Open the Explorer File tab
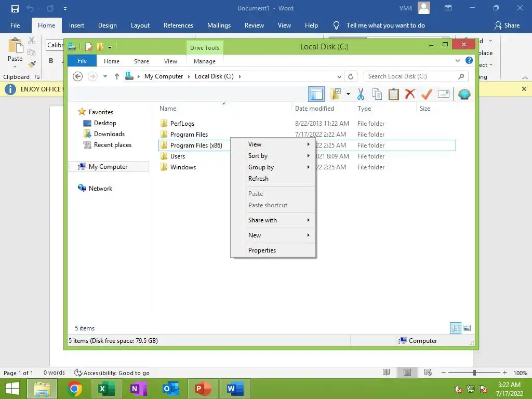Viewport: 532px width, 399px height. click(x=82, y=61)
